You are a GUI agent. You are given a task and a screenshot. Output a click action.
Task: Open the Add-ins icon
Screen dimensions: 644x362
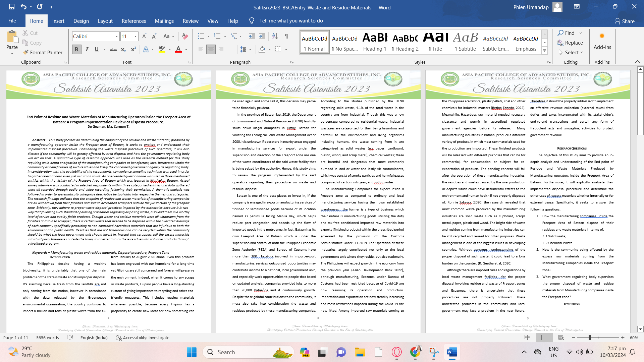602,42
